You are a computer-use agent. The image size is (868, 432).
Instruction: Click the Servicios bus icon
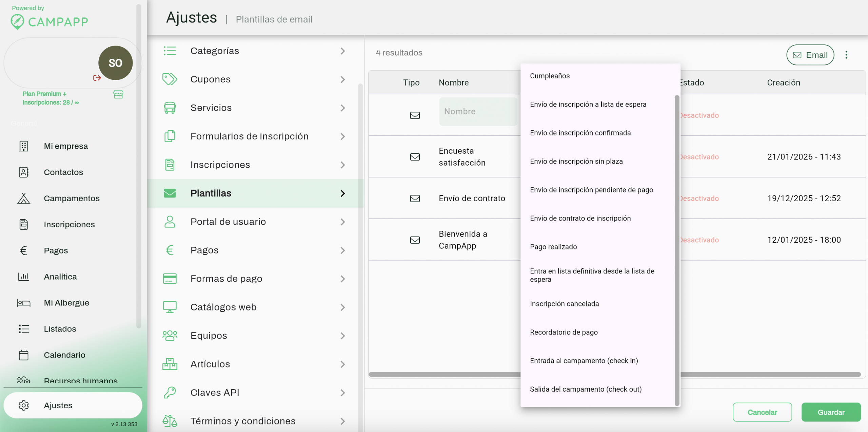(170, 108)
